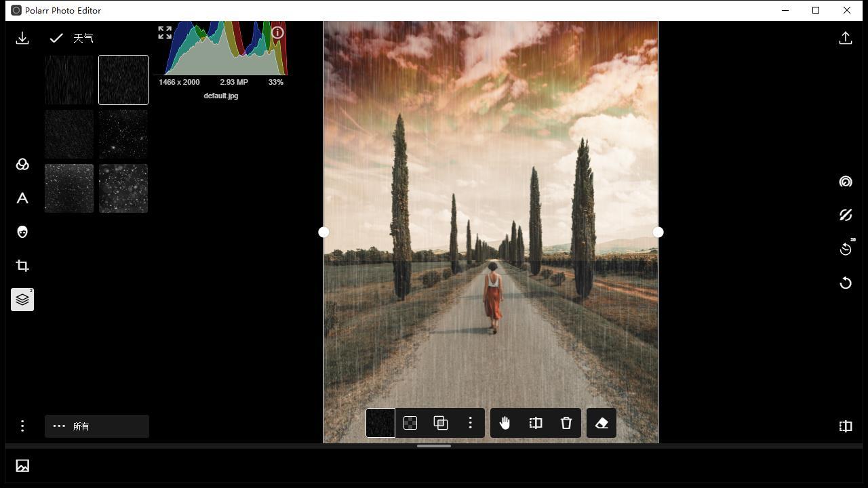The width and height of the screenshot is (868, 488).
Task: Expand overlay more options vertical dots
Action: 470,423
